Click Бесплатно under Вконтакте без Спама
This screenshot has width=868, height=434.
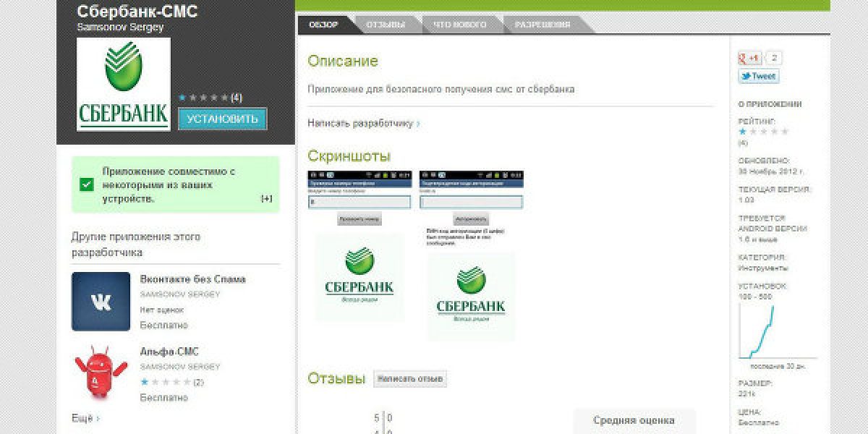point(163,325)
